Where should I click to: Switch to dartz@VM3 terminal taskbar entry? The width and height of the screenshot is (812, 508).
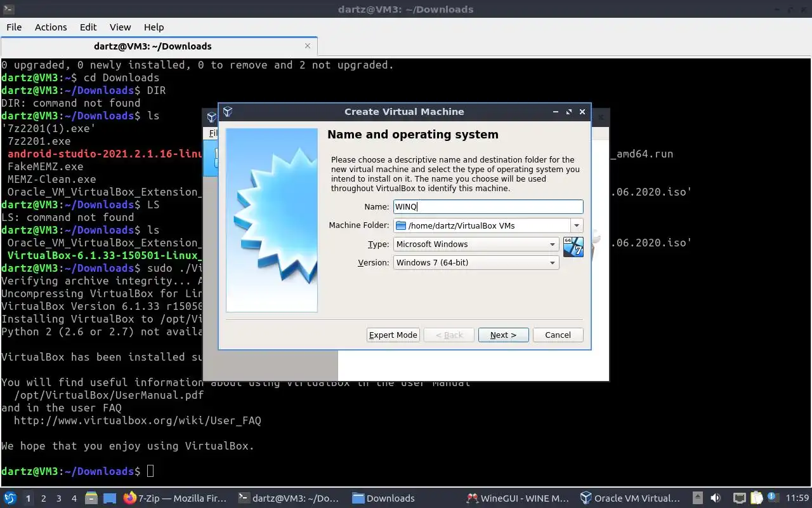coord(289,498)
